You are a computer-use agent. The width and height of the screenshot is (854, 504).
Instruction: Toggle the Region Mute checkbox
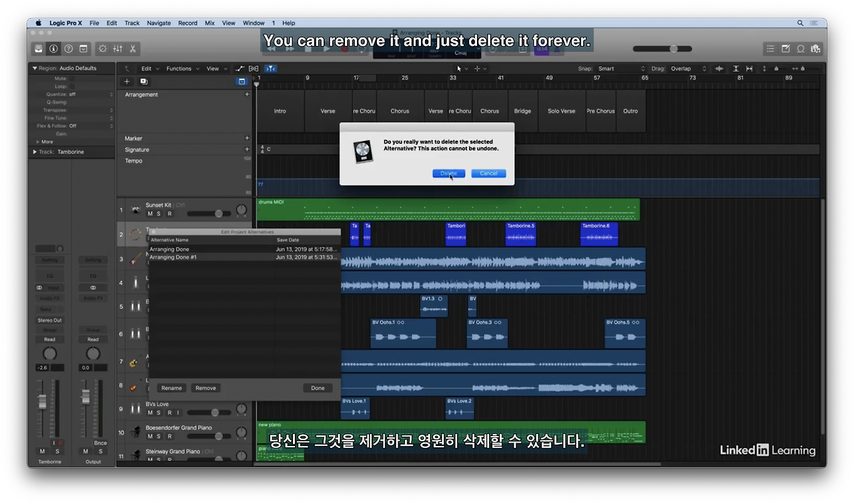[x=72, y=79]
